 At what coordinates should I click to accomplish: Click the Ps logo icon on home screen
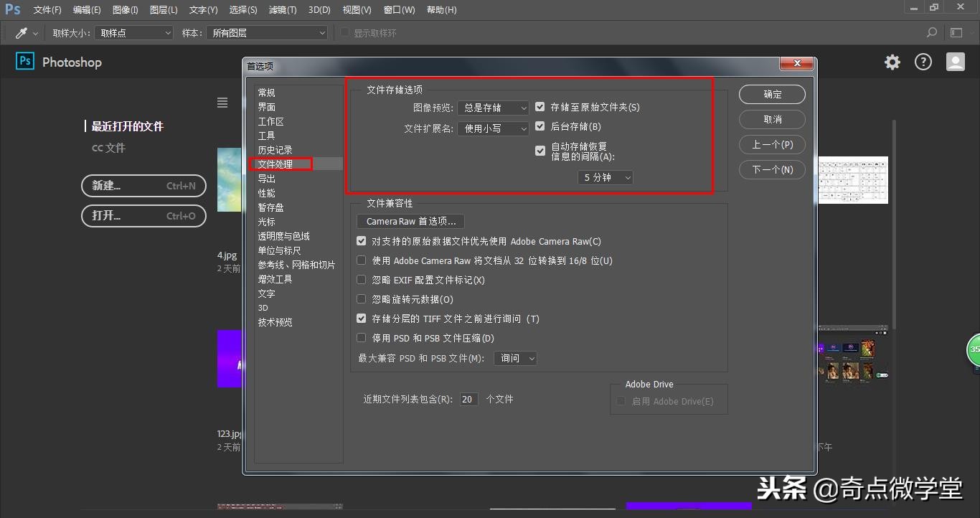(x=24, y=61)
